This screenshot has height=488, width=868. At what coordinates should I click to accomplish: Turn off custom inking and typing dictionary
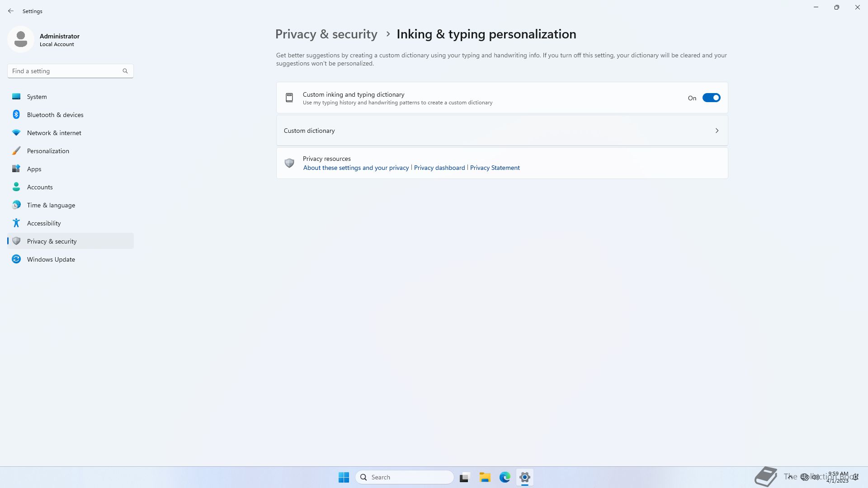tap(711, 98)
